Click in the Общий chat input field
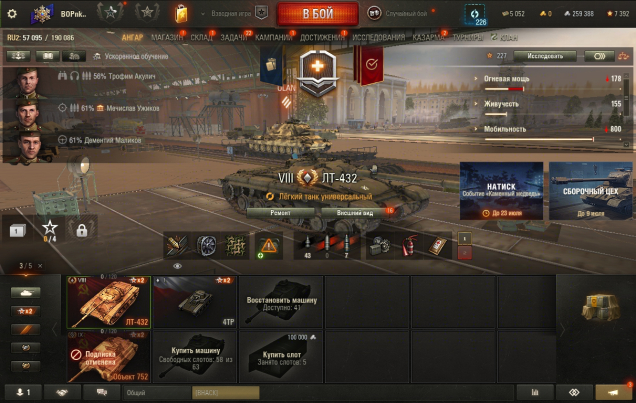 coord(157,392)
